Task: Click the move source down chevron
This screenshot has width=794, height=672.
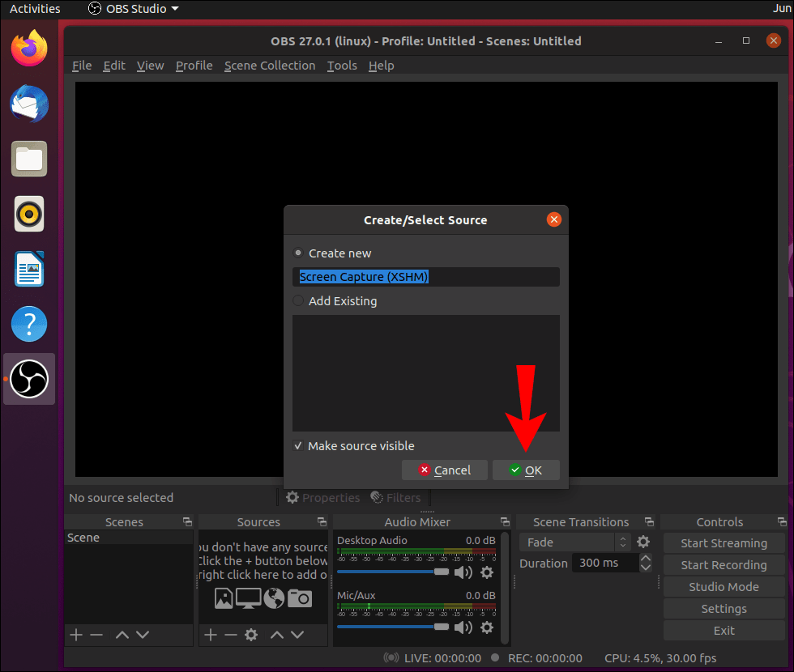Action: pyautogui.click(x=296, y=635)
